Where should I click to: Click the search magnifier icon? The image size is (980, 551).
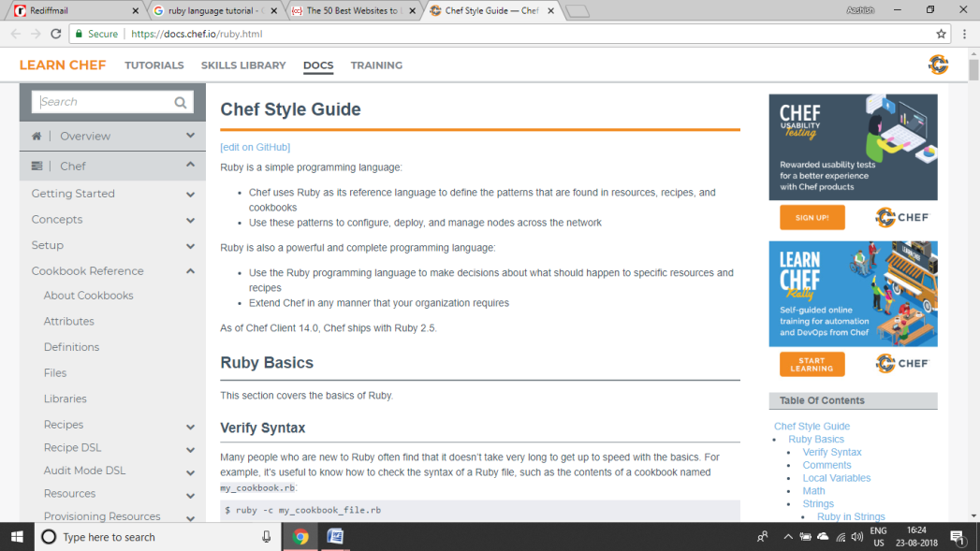click(x=181, y=103)
